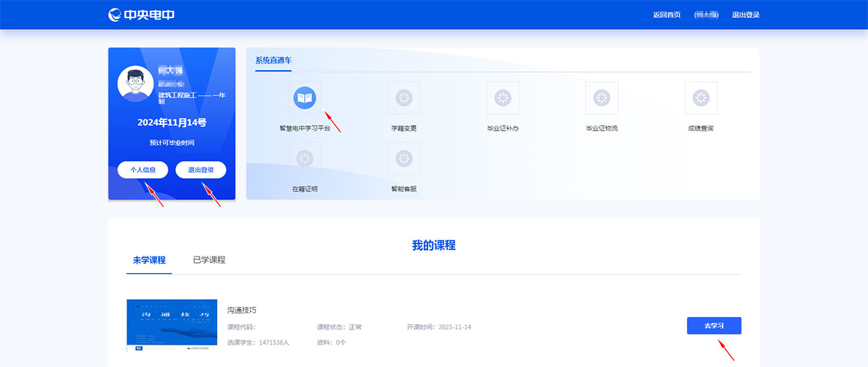Click 退出登录 button in profile card

click(200, 170)
